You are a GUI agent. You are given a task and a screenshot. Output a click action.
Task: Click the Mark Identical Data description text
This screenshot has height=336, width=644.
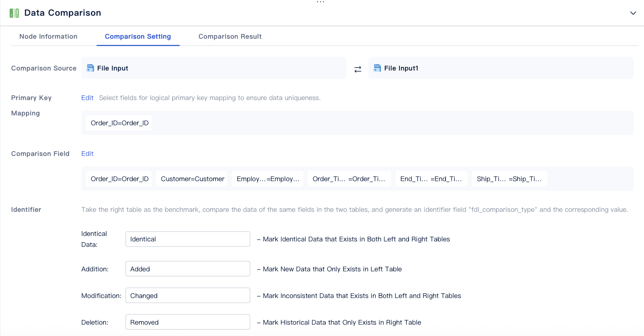coord(353,239)
